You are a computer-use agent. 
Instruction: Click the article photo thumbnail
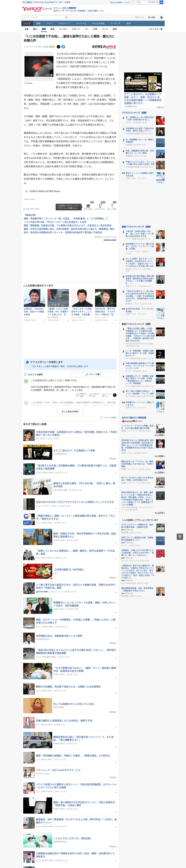[39, 66]
